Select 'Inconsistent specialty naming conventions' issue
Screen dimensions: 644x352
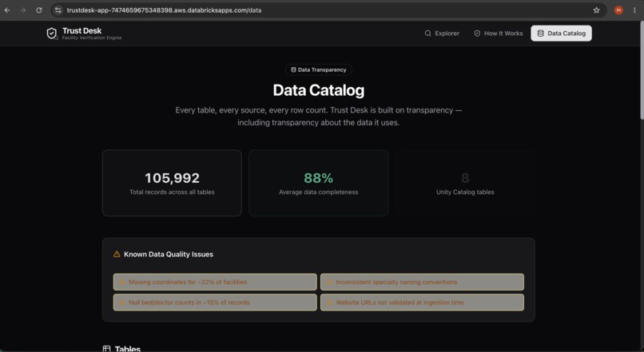[422, 282]
